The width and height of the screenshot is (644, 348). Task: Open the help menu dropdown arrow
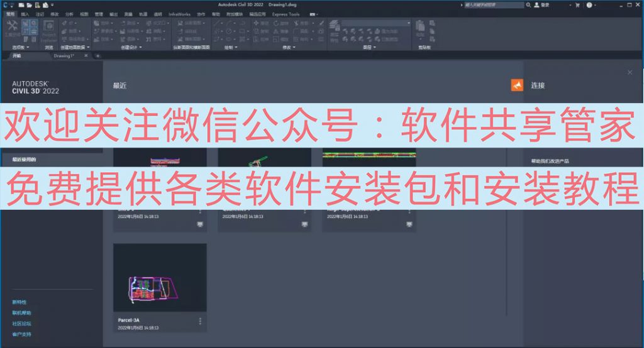tap(595, 5)
